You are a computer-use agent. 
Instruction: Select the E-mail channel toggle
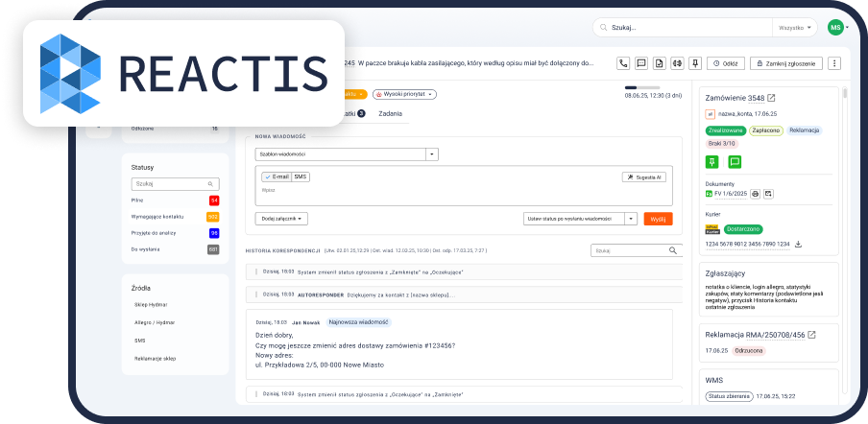point(277,177)
